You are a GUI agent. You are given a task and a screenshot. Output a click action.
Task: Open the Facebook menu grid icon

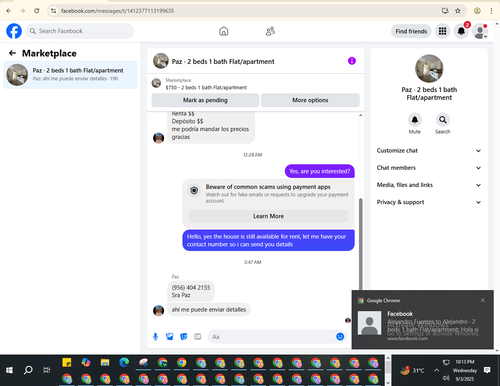tap(442, 31)
